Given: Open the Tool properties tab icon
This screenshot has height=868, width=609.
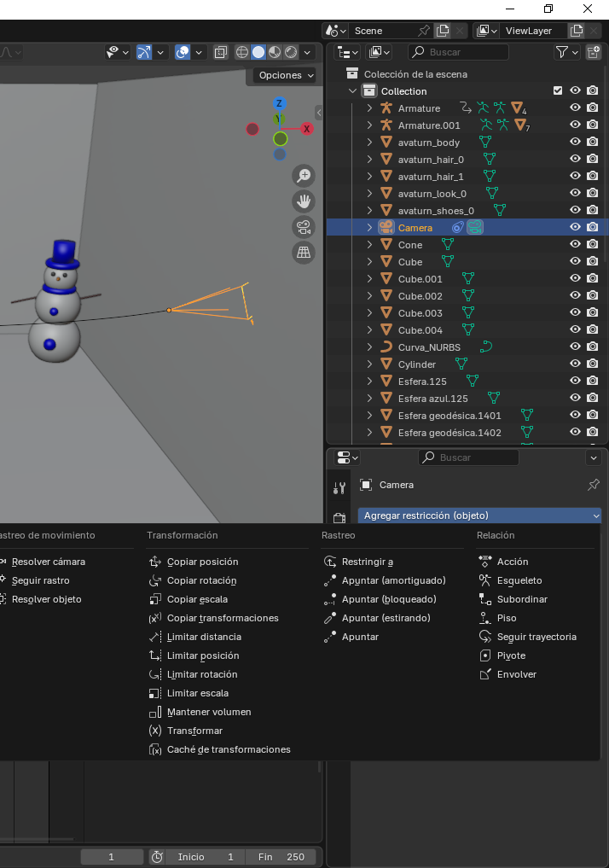Looking at the screenshot, I should point(339,487).
